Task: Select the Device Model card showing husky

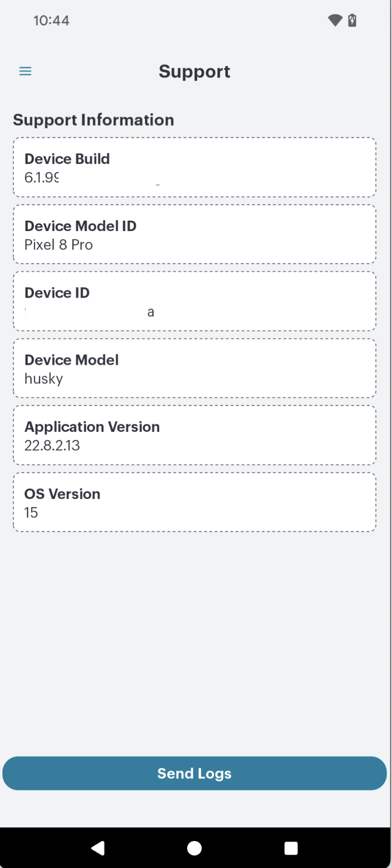Action: click(195, 368)
